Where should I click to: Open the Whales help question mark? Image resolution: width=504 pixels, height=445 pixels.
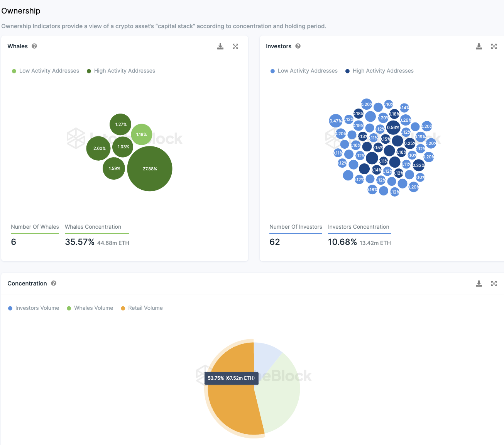[34, 46]
